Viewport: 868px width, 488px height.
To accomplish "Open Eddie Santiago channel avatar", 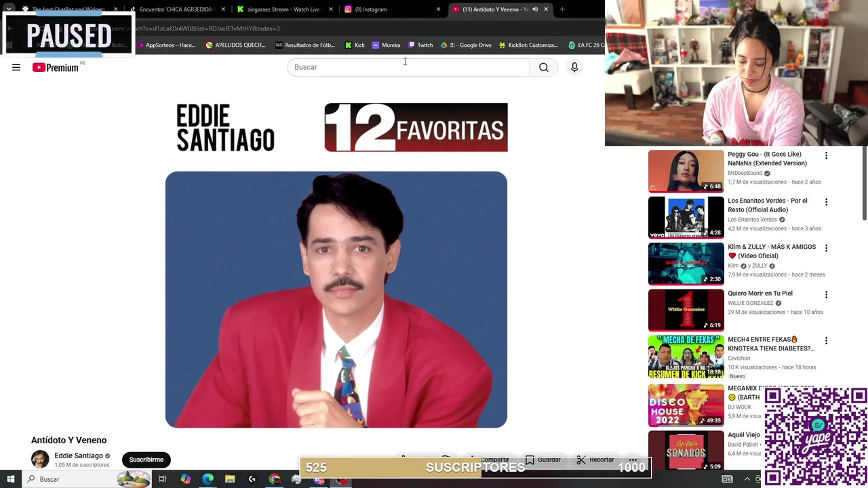I will [40, 459].
